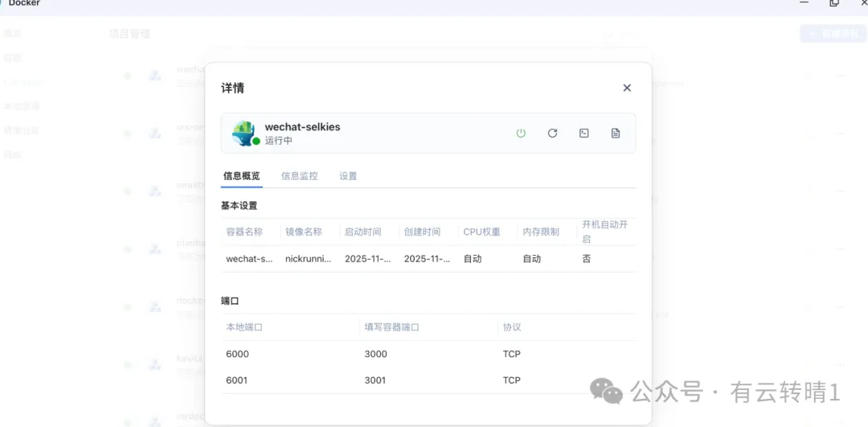Click the 基本设置 section heading
This screenshot has height=427, width=868.
point(240,206)
